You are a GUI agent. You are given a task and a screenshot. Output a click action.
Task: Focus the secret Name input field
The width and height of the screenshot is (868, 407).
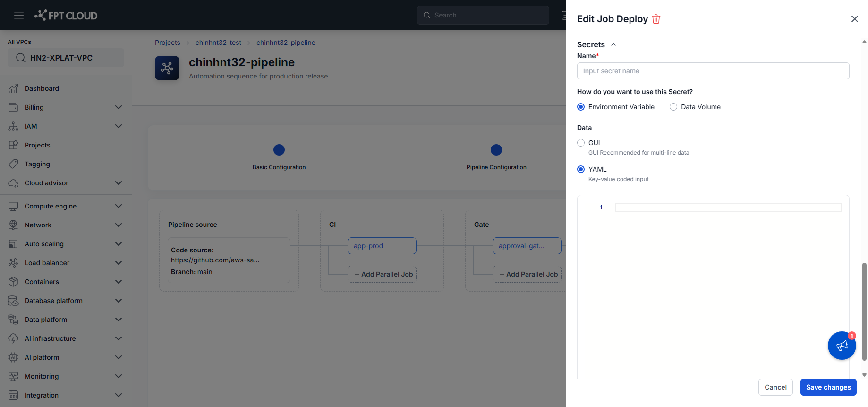tap(713, 71)
